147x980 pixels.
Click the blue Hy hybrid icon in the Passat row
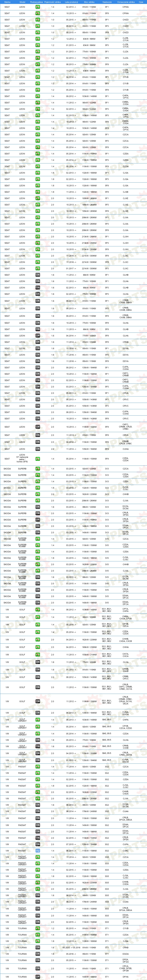tap(38, 851)
